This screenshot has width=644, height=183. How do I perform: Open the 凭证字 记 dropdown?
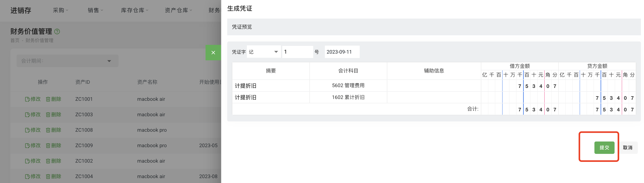263,52
